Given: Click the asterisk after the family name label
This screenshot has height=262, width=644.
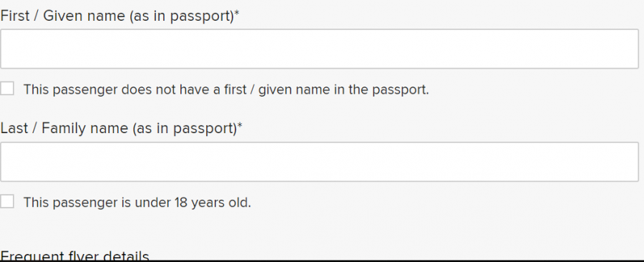Looking at the screenshot, I should click(x=240, y=126).
